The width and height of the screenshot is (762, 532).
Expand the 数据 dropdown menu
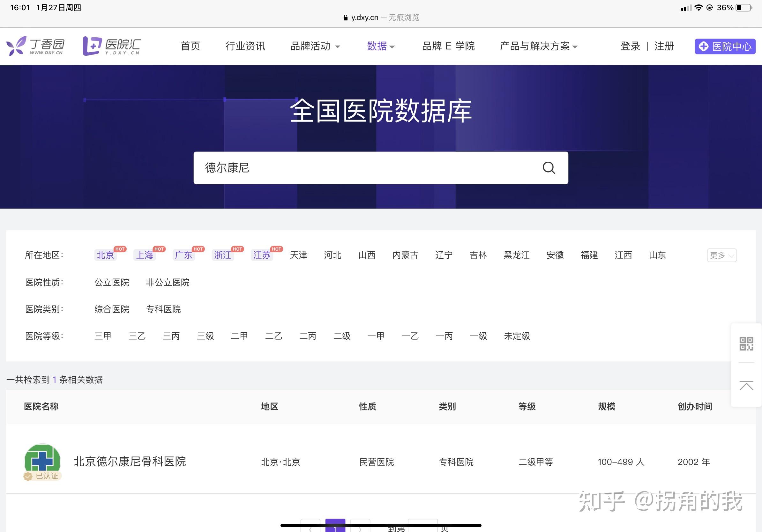[381, 46]
